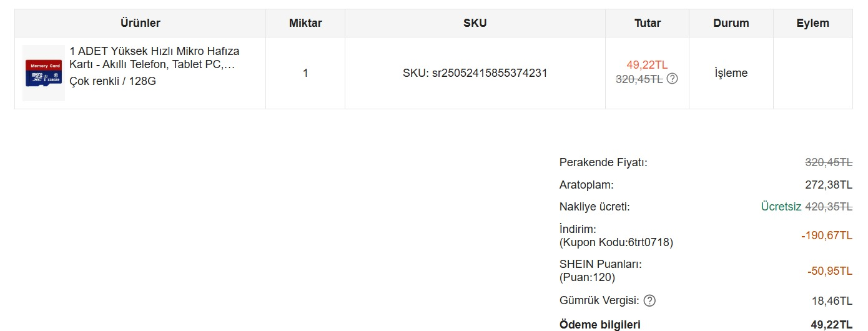Click the Miktar column header
Image resolution: width=868 pixels, height=331 pixels.
pyautogui.click(x=305, y=23)
